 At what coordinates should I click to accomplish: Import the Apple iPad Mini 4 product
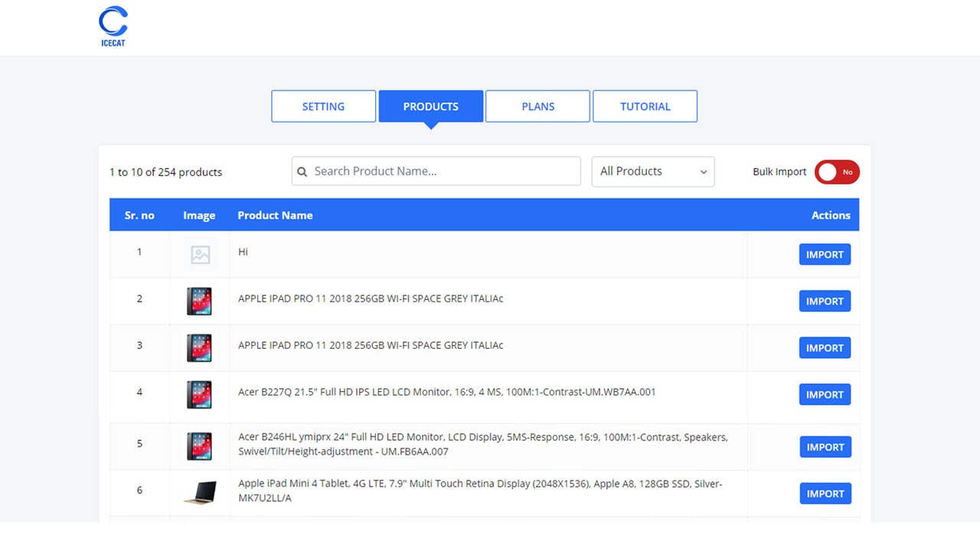pos(825,494)
